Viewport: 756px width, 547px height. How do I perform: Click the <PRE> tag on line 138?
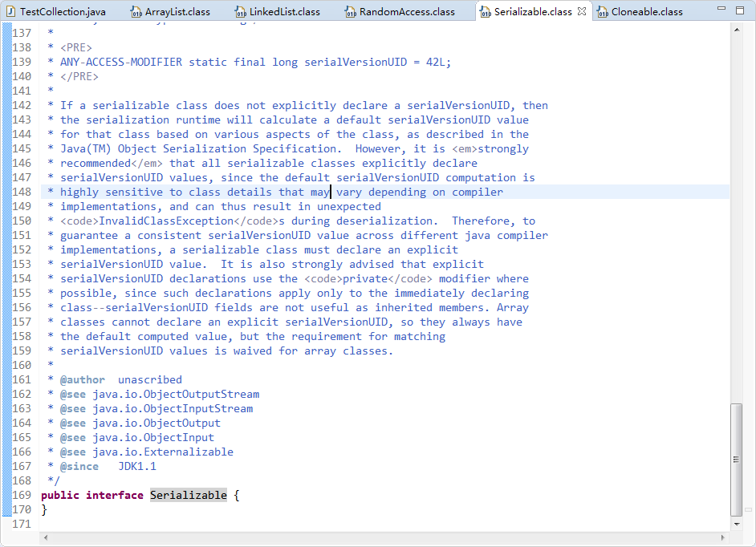coord(75,47)
